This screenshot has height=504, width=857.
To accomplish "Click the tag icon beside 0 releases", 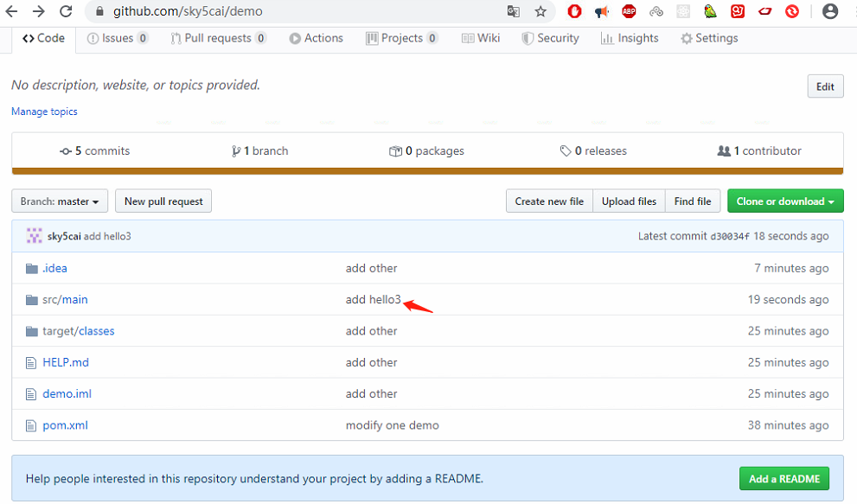I will click(x=567, y=150).
